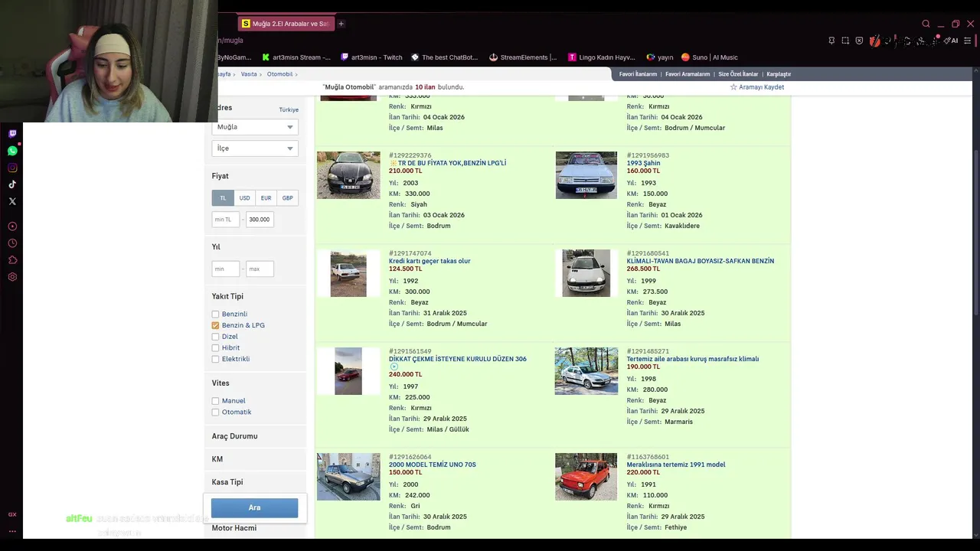Select the EUR currency tab

[x=266, y=198]
